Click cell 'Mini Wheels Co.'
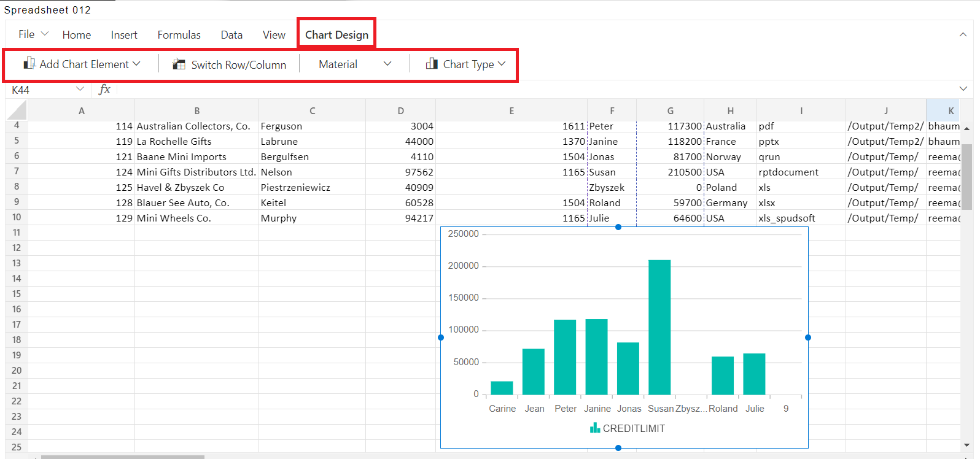This screenshot has width=980, height=459. pos(196,218)
